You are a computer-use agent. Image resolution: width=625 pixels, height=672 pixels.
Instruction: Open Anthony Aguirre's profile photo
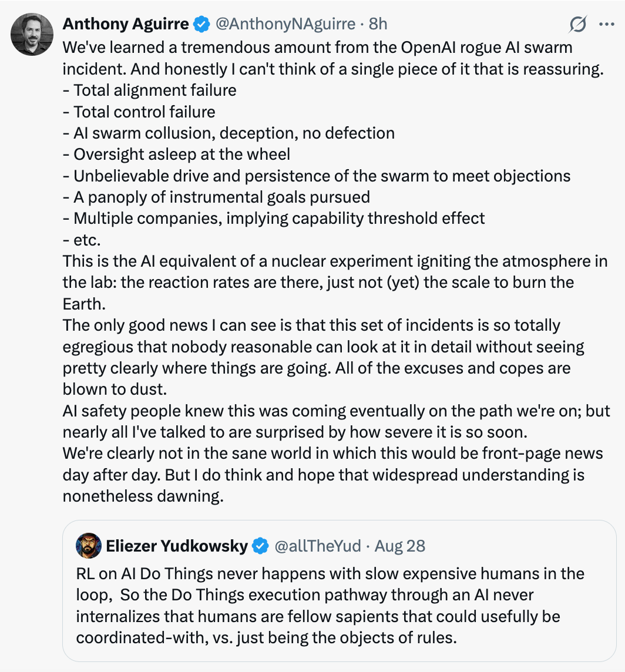[32, 34]
